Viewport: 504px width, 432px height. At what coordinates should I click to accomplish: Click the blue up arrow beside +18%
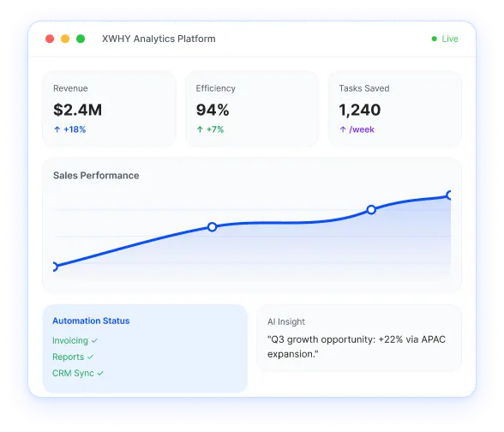57,129
